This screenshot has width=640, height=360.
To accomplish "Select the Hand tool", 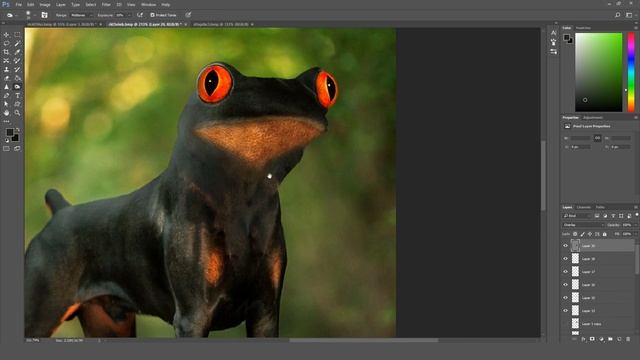I will [7, 113].
